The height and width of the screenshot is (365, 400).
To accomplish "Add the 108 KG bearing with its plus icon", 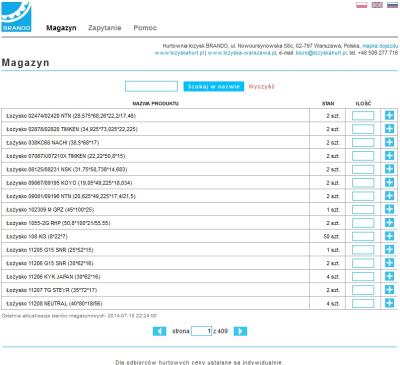I will pyautogui.click(x=389, y=236).
